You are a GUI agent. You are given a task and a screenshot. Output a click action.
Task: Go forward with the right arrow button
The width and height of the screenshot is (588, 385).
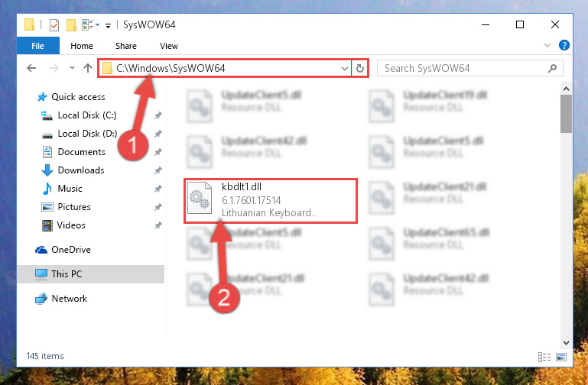(x=54, y=68)
